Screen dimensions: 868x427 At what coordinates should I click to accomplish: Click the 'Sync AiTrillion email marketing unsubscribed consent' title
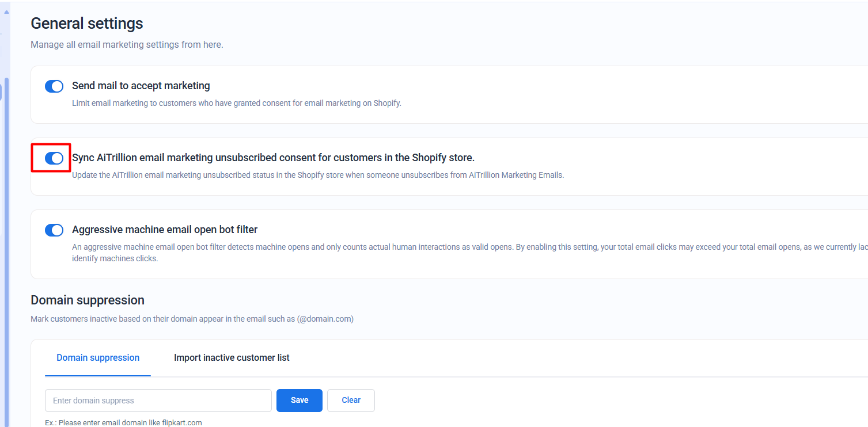(273, 158)
